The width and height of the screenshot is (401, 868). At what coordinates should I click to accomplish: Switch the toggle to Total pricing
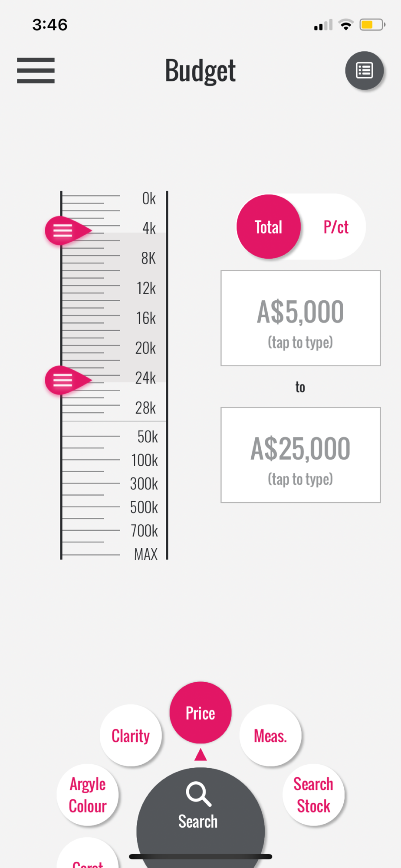point(269,227)
